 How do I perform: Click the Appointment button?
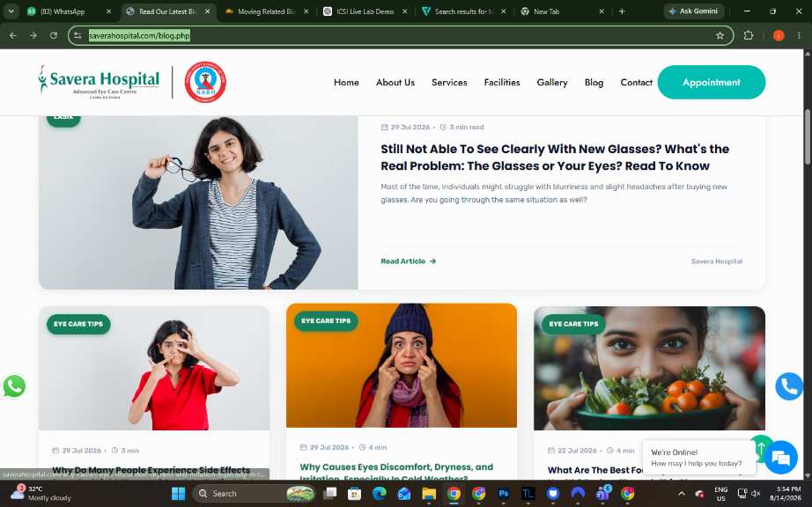tap(711, 82)
